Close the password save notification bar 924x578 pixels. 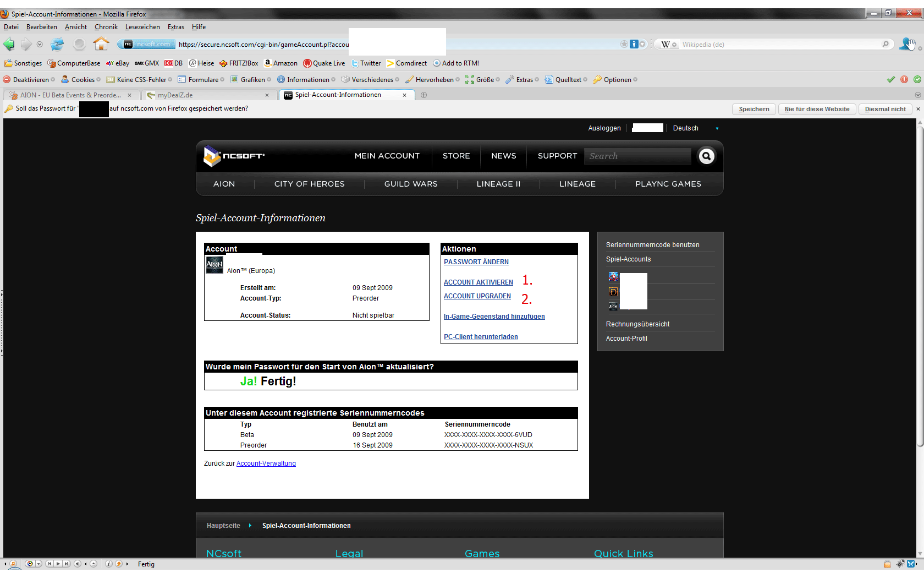918,109
